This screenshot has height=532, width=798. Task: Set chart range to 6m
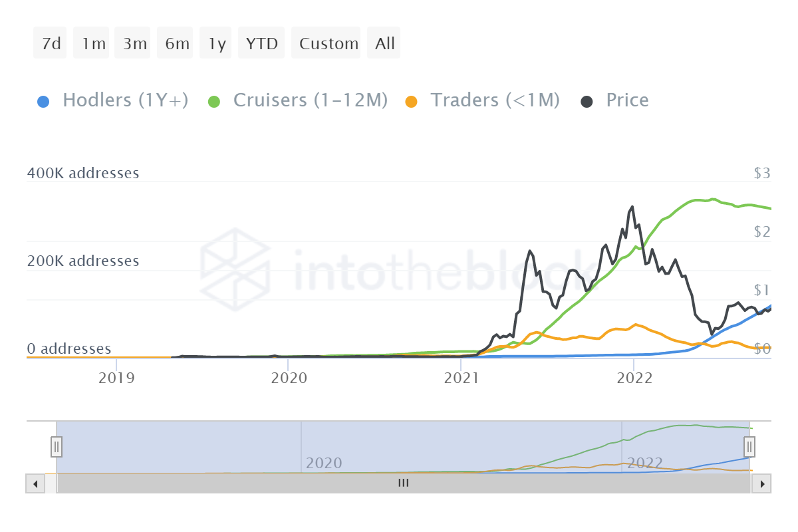point(176,44)
